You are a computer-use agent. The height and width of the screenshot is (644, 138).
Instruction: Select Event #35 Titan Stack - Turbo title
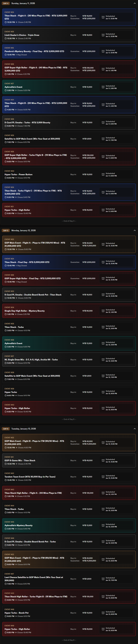pos(14,327)
